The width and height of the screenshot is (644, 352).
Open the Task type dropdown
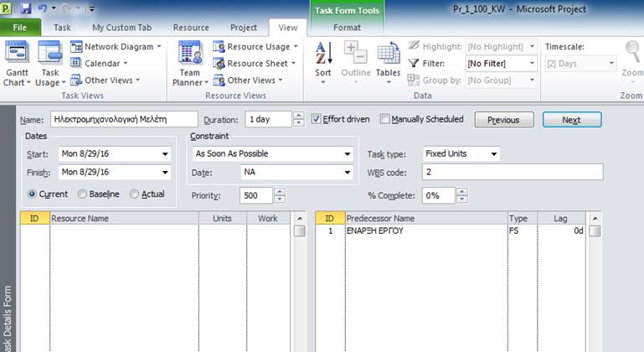click(x=494, y=154)
